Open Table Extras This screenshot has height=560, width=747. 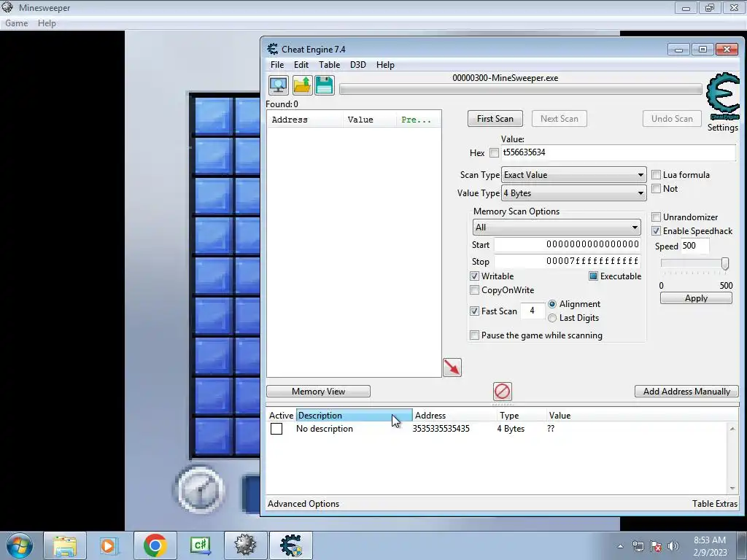coord(715,504)
